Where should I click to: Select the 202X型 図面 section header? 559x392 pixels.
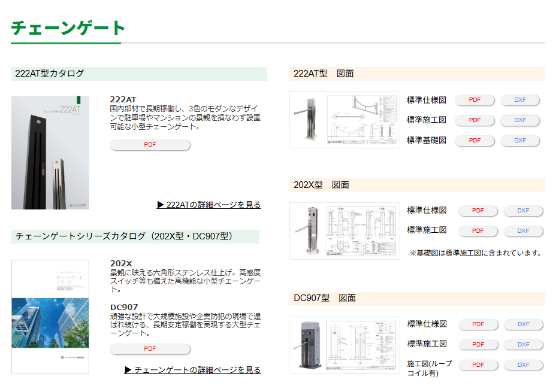click(x=417, y=185)
